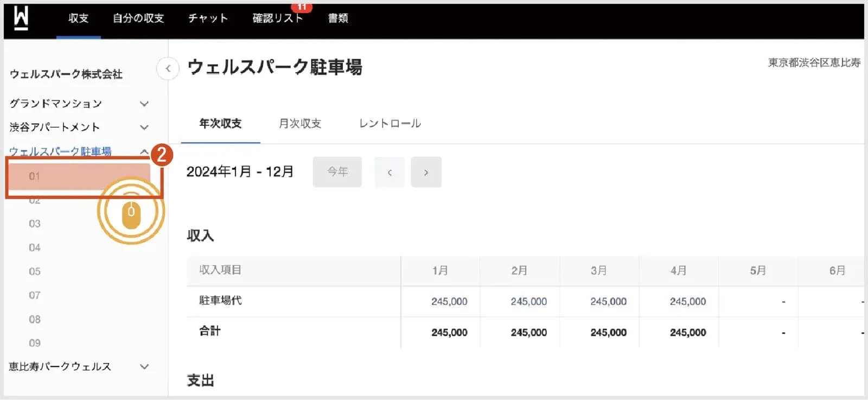This screenshot has height=400, width=868.
Task: Open the 確認リスト navigation item
Action: point(278,18)
